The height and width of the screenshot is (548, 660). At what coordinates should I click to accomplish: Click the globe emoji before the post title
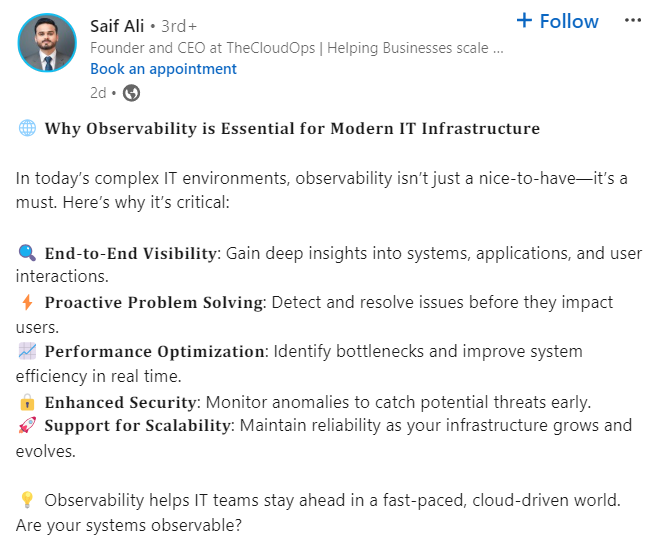[x=27, y=129]
